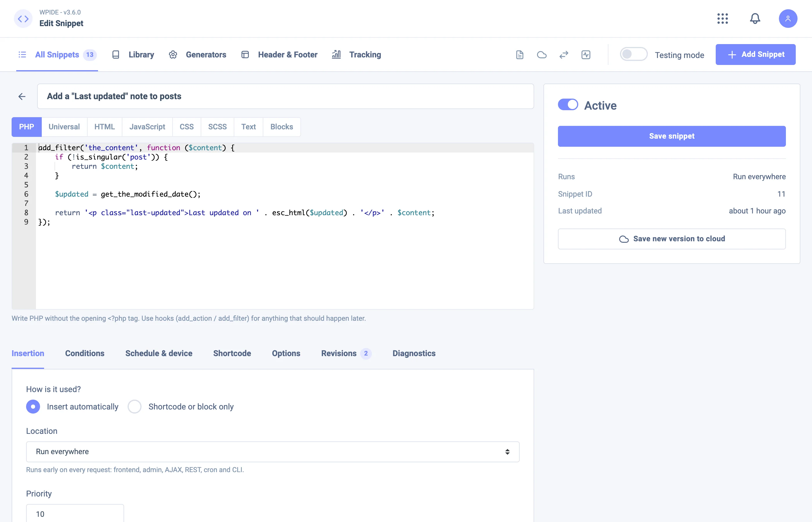Select Insert automatically radio button
Screen dimensions: 812x522
point(33,406)
